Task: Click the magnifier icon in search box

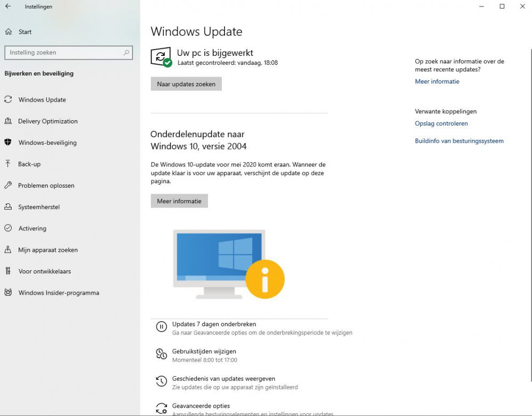Action: (126, 53)
